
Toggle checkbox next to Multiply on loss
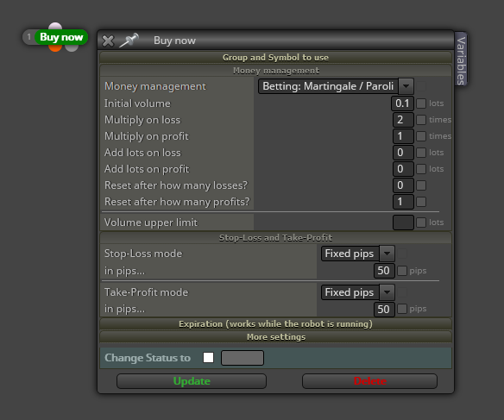421,120
